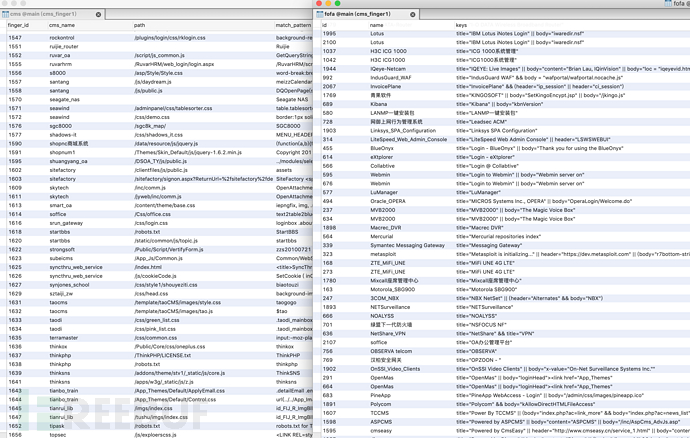690x438 pixels.
Task: Select the LuManager name cell
Action: [x=384, y=192]
